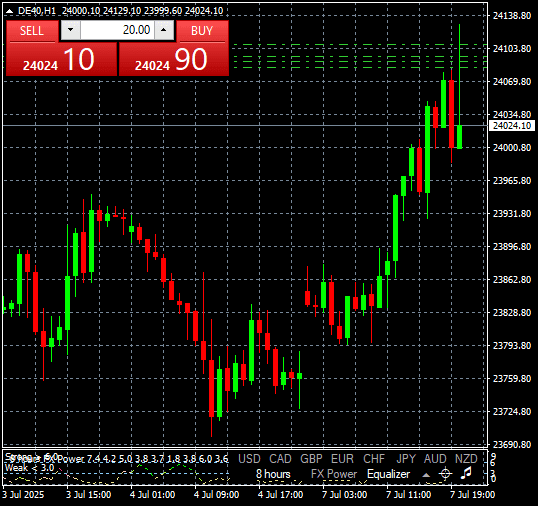Click the 20.00 volume input field
Screen dimensions: 538x506
[x=117, y=30]
